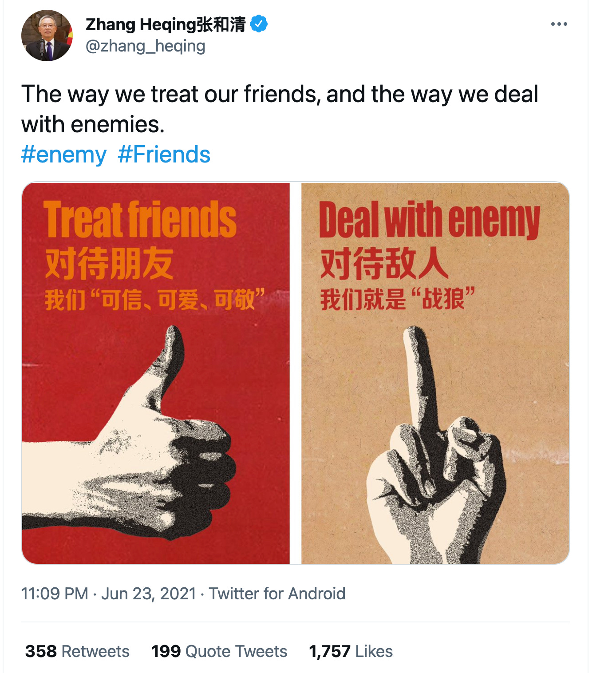Click 'Twitter for Android' source label
Screen dimensions: 616x673
coord(277,594)
